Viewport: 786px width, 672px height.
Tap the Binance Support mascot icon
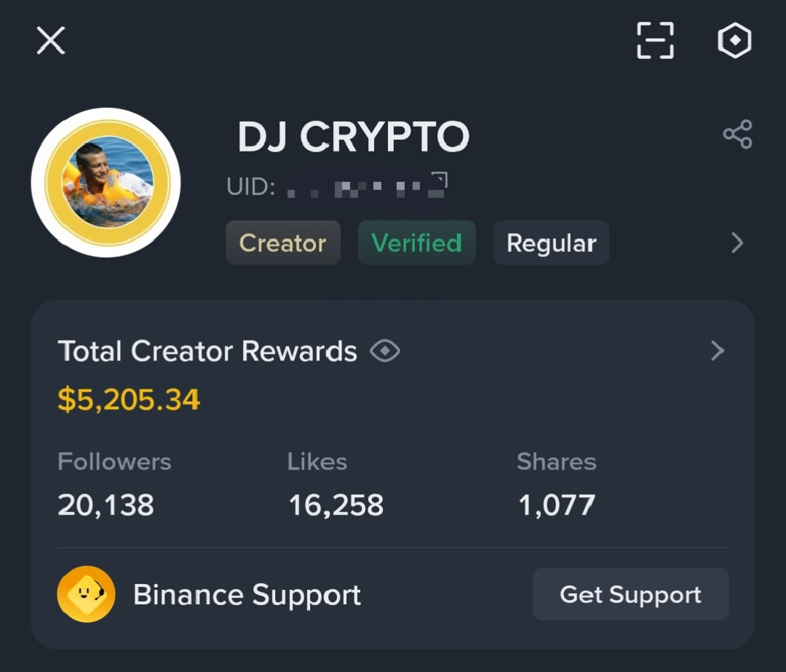[x=86, y=594]
